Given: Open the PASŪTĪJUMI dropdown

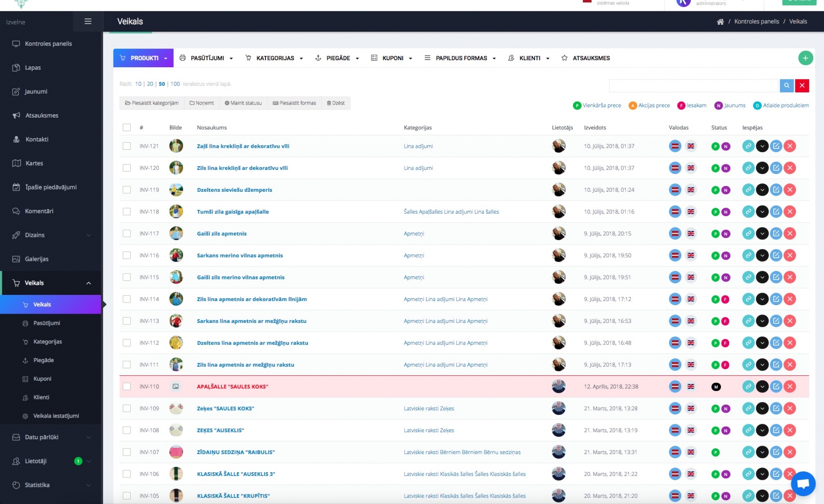Looking at the screenshot, I should pos(206,58).
